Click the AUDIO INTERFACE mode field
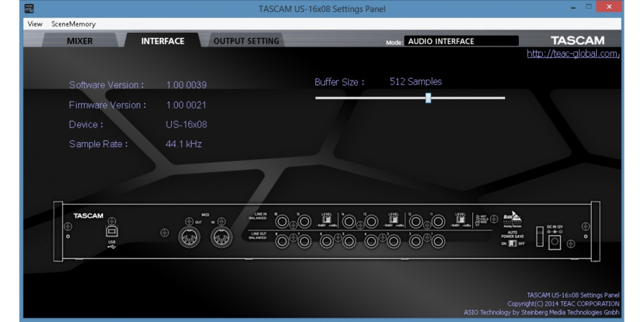Screen dimensions: 644x322 [x=461, y=41]
